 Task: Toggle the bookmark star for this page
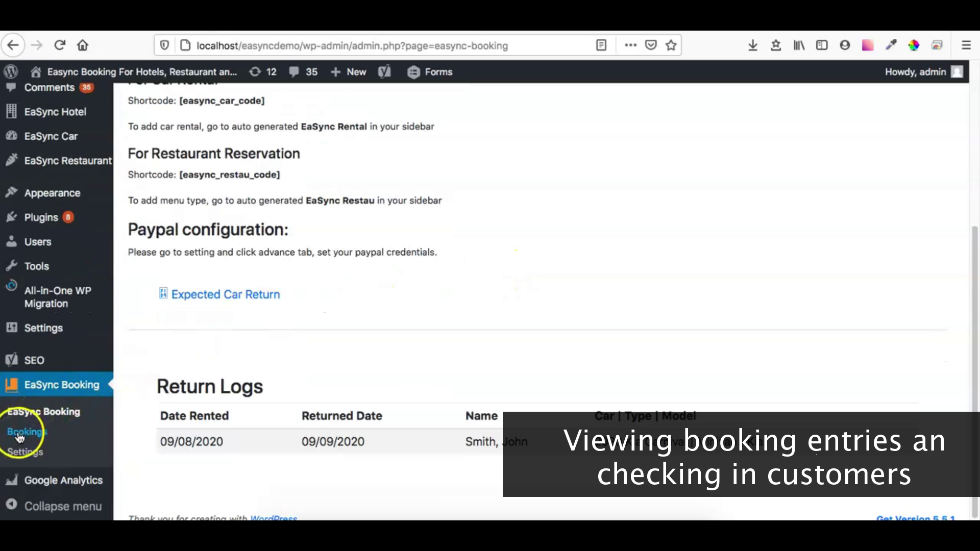tap(670, 45)
